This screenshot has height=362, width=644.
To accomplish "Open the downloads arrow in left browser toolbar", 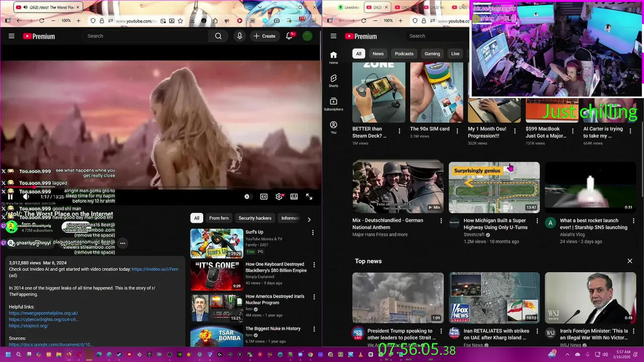I will [x=192, y=21].
